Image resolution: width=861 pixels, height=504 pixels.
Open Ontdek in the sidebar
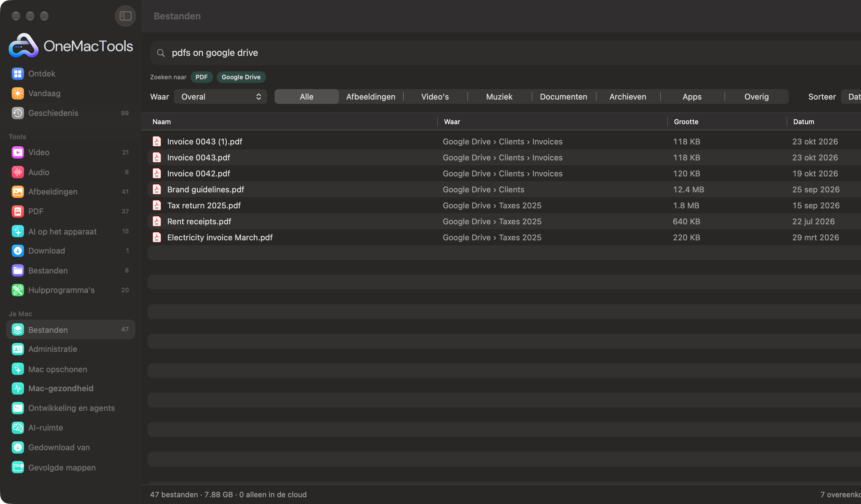point(70,74)
